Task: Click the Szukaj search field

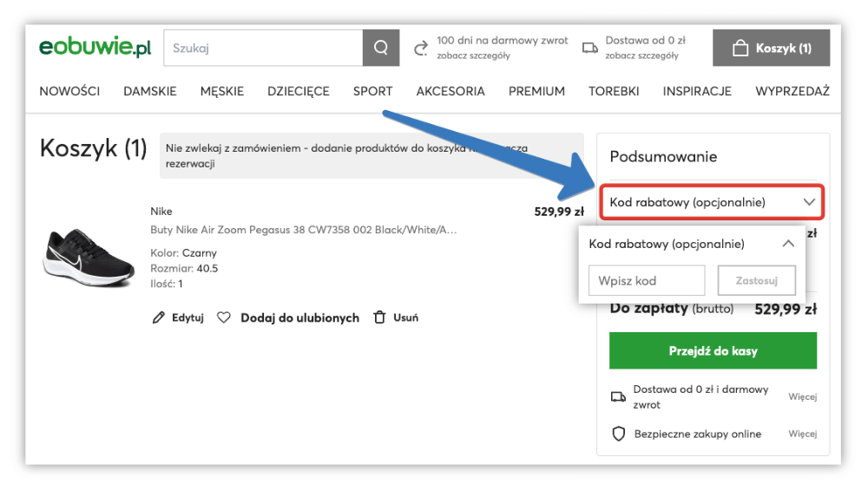Action: (262, 49)
